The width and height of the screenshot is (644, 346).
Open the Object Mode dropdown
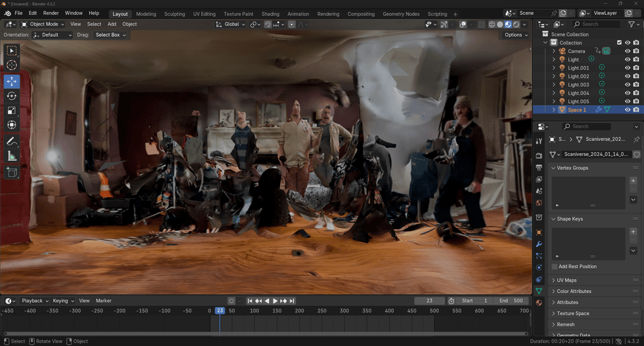pos(42,24)
